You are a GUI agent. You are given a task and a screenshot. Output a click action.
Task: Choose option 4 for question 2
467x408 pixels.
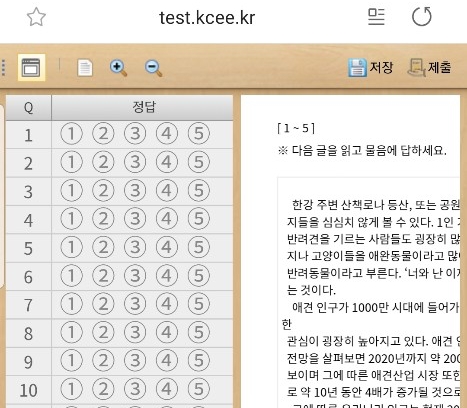(x=167, y=162)
